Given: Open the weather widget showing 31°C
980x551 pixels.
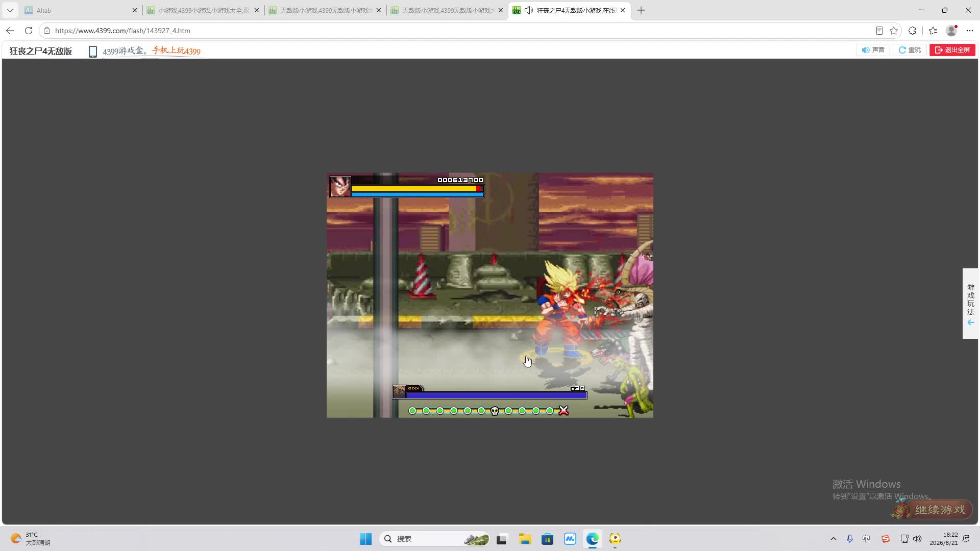Looking at the screenshot, I should [31, 539].
